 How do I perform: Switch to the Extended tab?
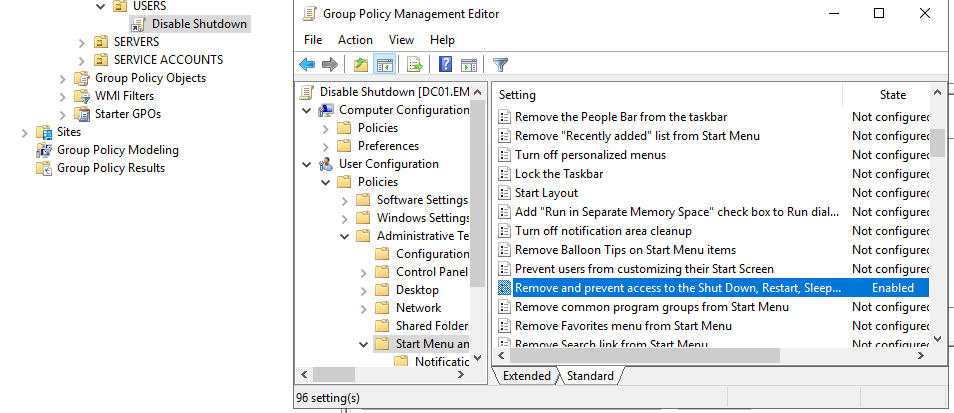[526, 376]
